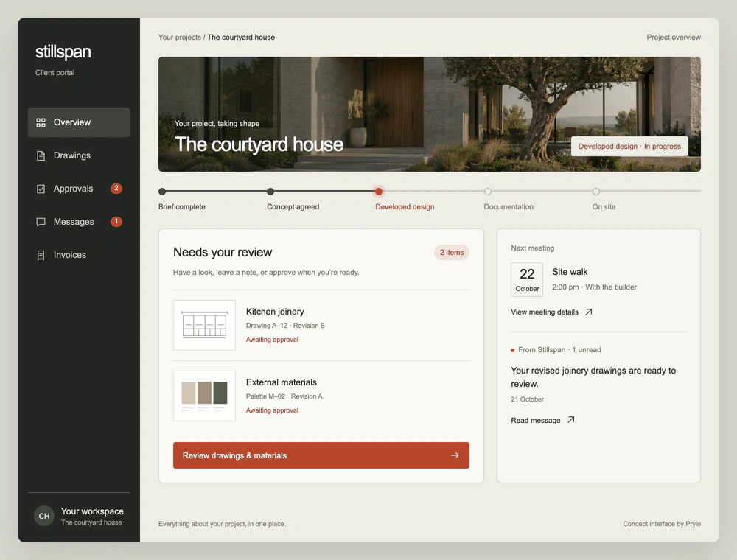The height and width of the screenshot is (560, 737).
Task: Click the red badge showing 2 on Approvals
Action: [x=116, y=189]
